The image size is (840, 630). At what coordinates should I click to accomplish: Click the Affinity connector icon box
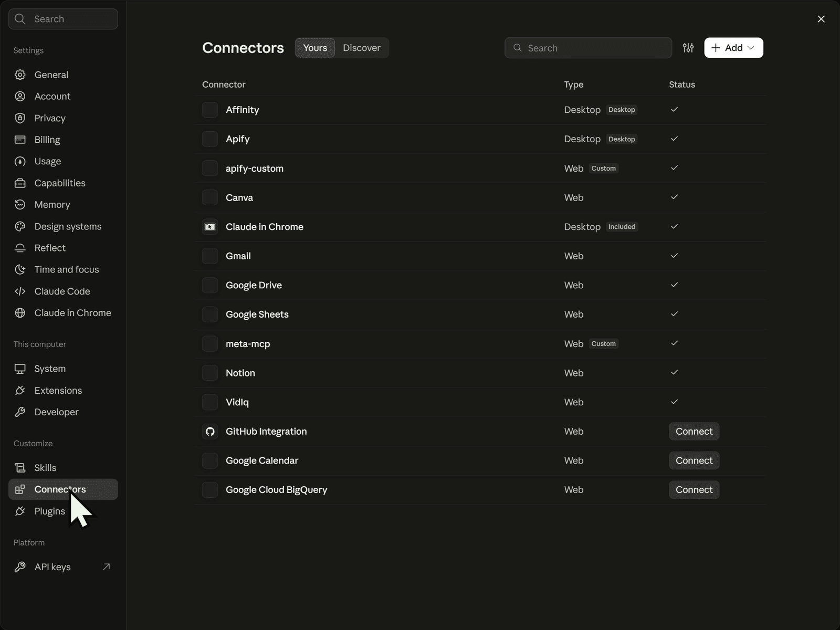(210, 110)
